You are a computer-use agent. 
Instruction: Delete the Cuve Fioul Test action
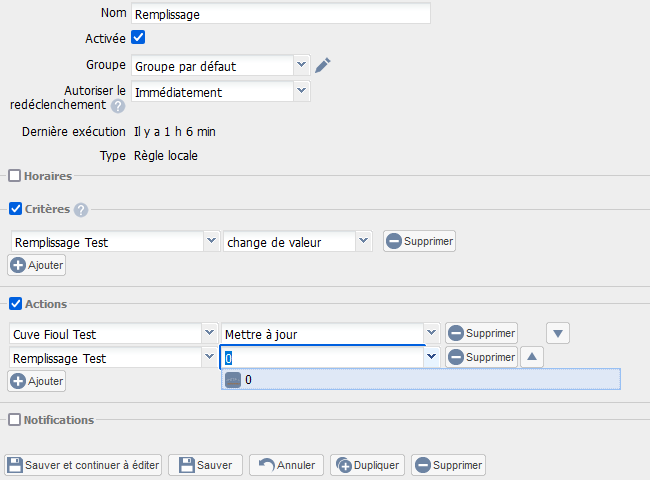481,333
